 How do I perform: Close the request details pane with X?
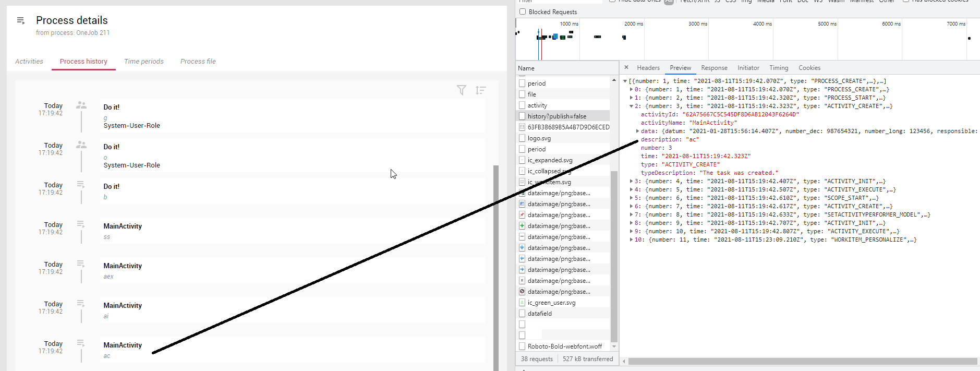click(626, 68)
